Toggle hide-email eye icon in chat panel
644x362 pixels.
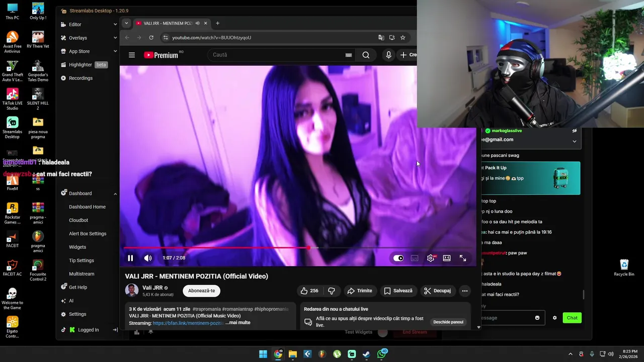click(575, 131)
